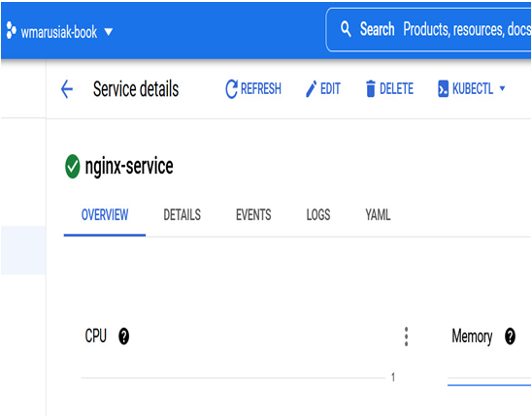Click the Delete trash can icon
Image resolution: width=532 pixels, height=416 pixels.
(x=371, y=89)
